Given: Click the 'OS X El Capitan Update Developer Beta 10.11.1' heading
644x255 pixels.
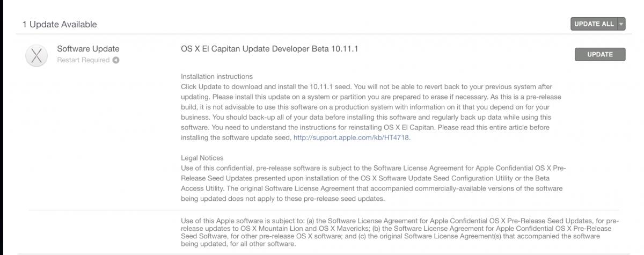Looking at the screenshot, I should click(x=269, y=49).
